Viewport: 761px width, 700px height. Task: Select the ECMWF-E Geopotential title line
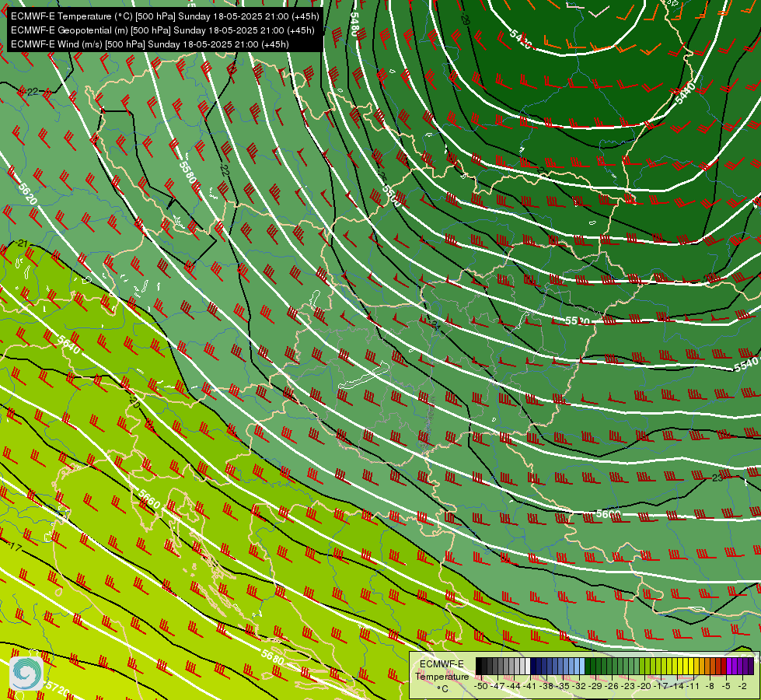pyautogui.click(x=162, y=30)
